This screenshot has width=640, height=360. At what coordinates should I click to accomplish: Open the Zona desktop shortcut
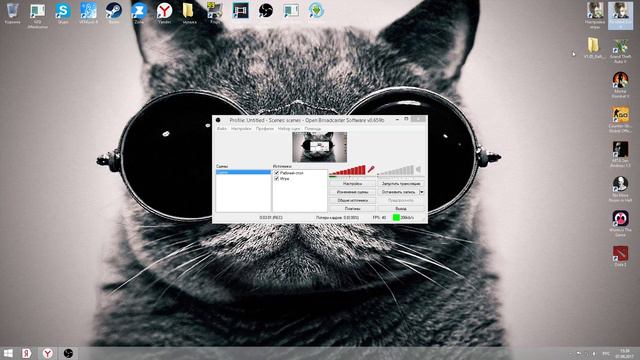click(x=139, y=12)
